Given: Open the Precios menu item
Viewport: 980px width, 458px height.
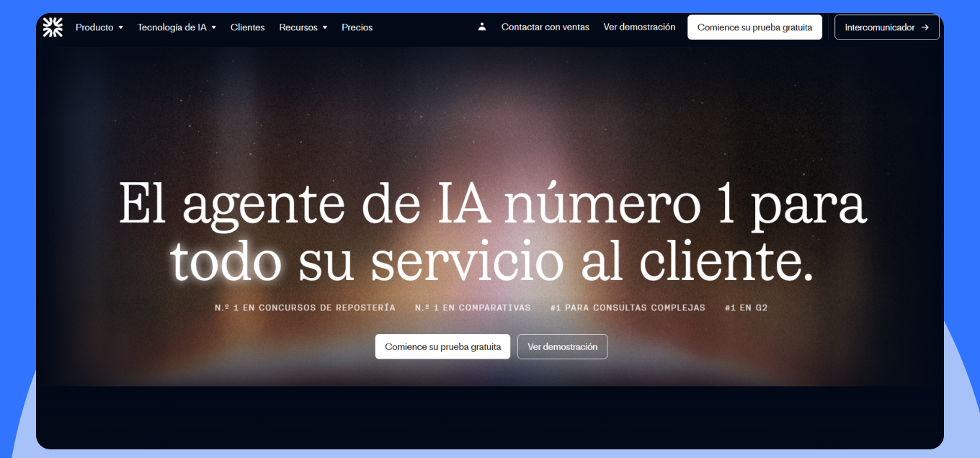Looking at the screenshot, I should click(357, 27).
